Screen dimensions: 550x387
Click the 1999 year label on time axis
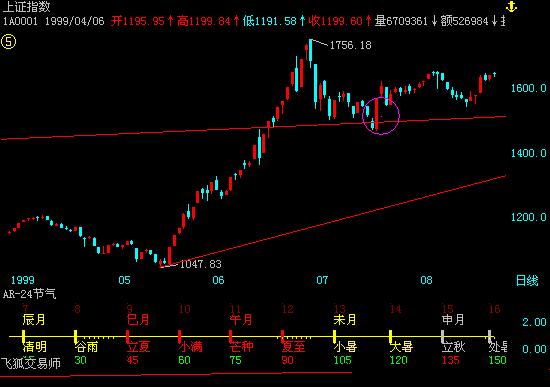coord(23,280)
